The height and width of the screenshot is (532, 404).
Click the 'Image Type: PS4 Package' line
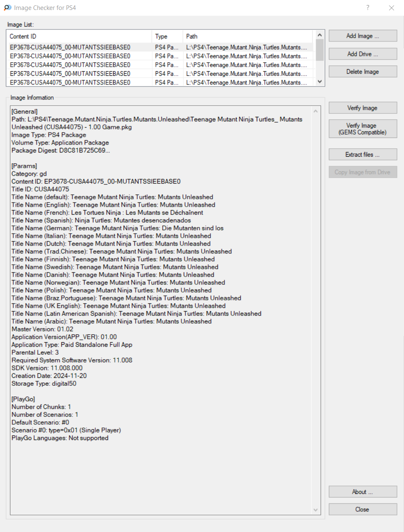coord(49,135)
